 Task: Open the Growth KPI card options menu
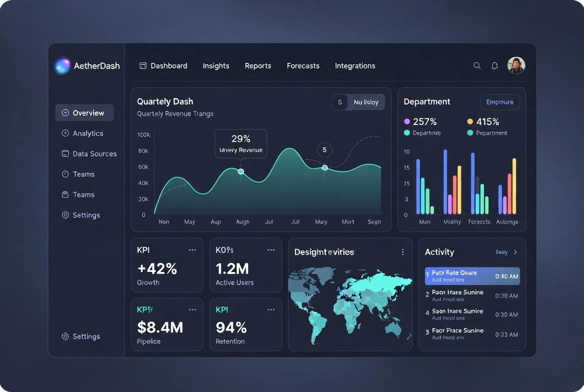(x=192, y=250)
